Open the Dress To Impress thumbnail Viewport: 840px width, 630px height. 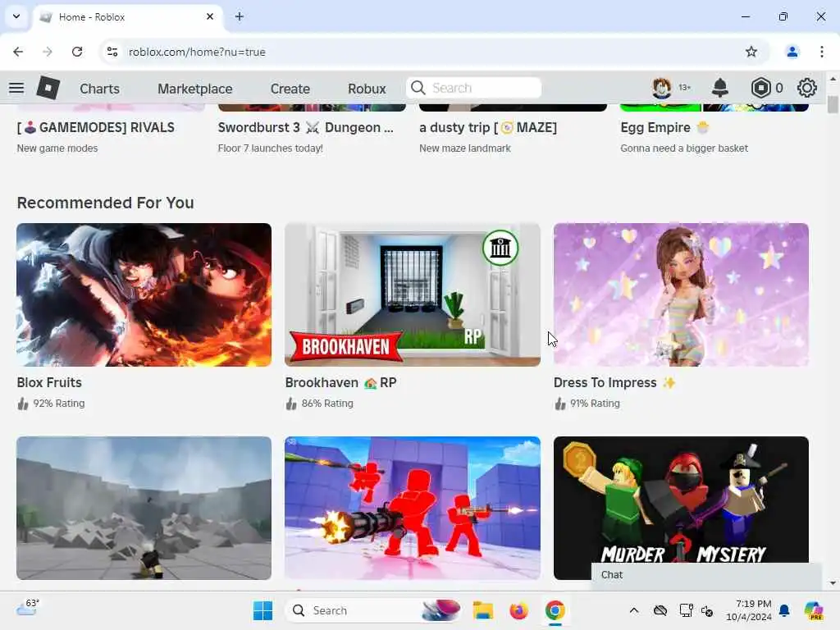681,294
